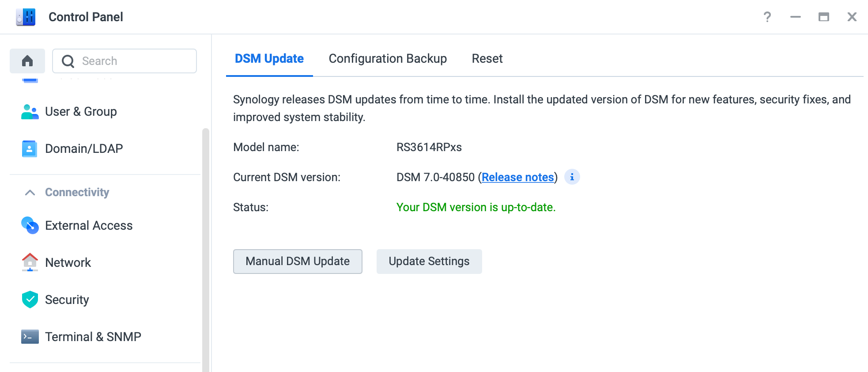Image resolution: width=868 pixels, height=372 pixels.
Task: Click the Manual DSM Update button
Action: 298,262
